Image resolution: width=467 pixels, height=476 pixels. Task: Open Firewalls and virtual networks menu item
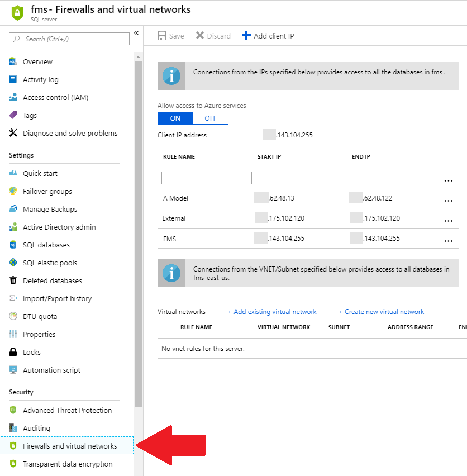(67, 446)
